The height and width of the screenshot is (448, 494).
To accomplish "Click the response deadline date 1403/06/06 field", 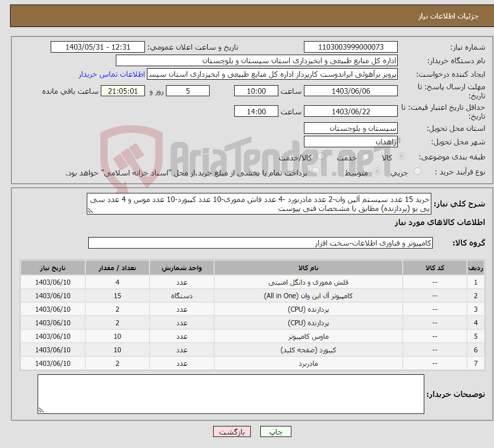I will tap(351, 91).
